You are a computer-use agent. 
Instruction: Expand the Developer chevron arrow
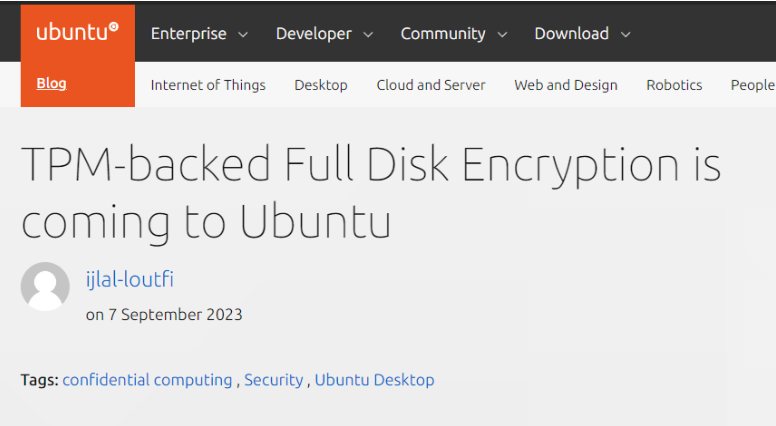pos(368,35)
